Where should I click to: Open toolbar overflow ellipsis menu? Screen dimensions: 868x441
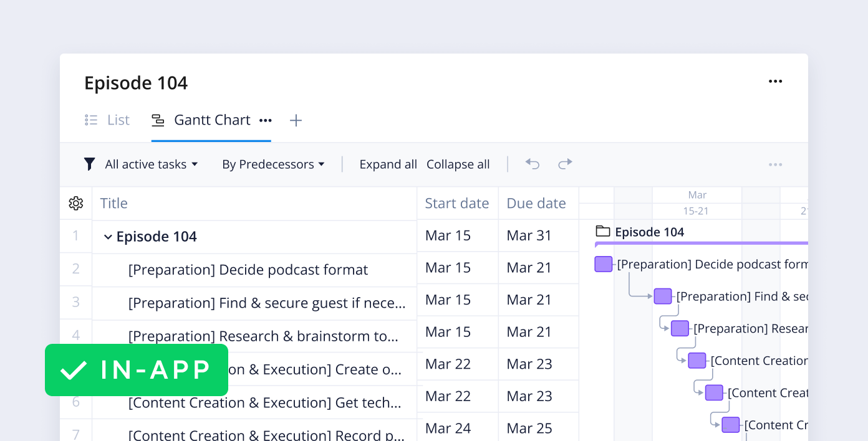(775, 164)
